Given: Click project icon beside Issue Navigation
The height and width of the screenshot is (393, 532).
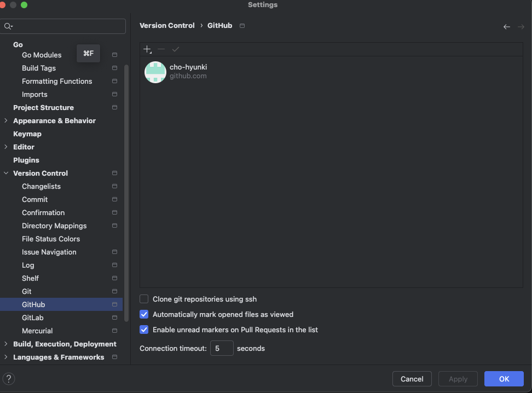Looking at the screenshot, I should click(x=115, y=252).
